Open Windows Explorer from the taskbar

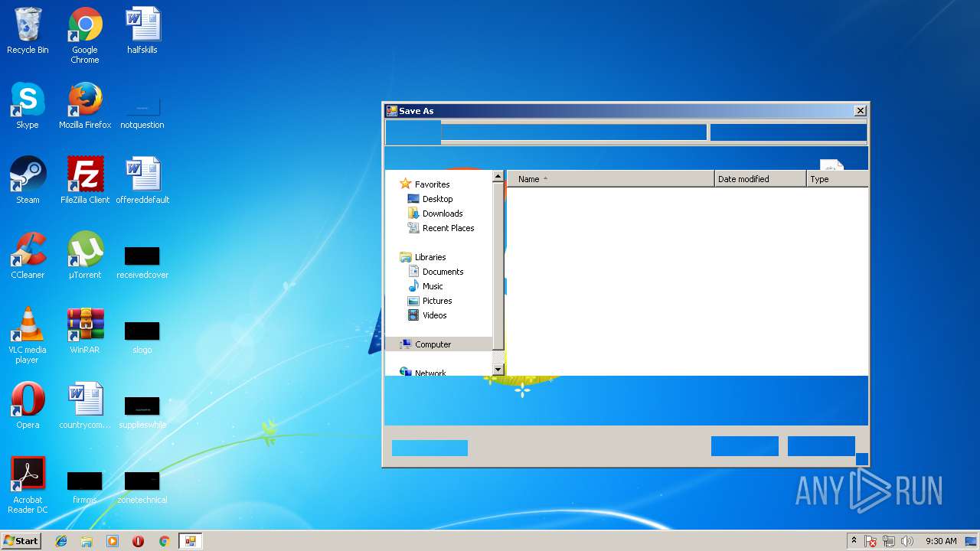(x=87, y=541)
